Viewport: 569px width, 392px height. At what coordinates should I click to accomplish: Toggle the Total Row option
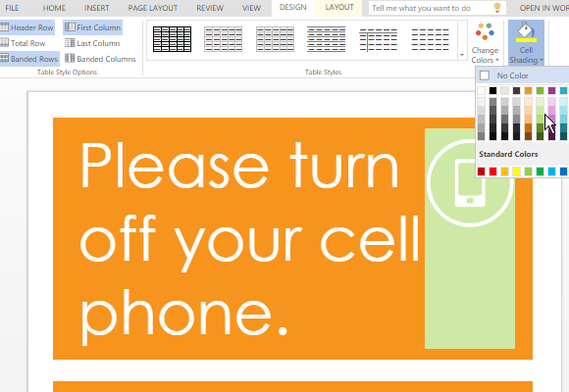[23, 43]
